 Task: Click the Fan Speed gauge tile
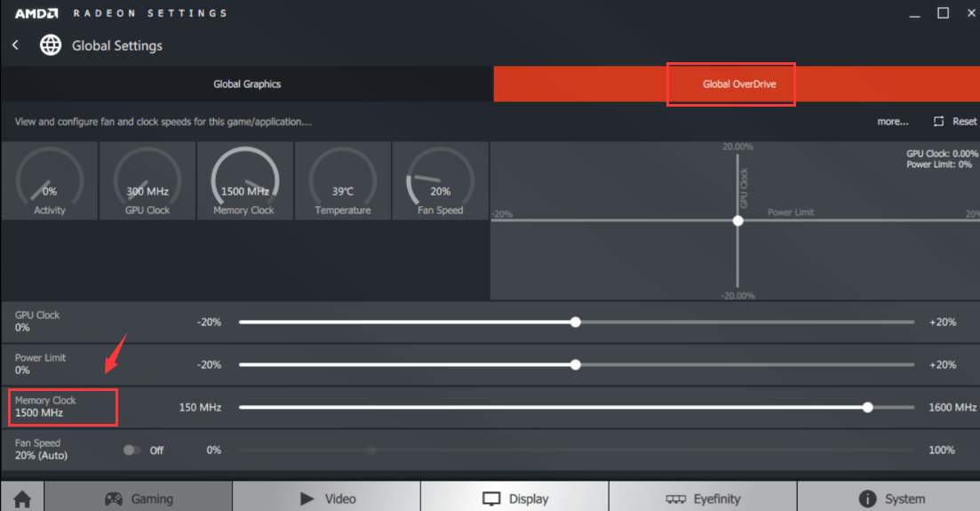pyautogui.click(x=440, y=180)
